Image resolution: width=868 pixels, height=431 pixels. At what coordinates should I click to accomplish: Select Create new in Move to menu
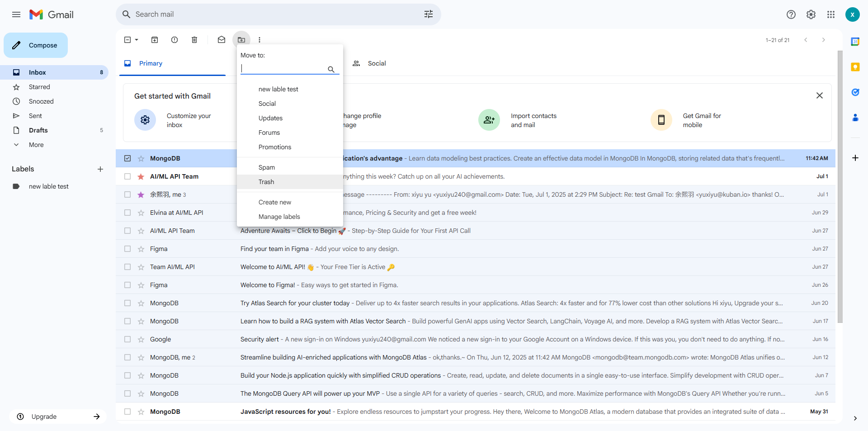click(x=290, y=202)
